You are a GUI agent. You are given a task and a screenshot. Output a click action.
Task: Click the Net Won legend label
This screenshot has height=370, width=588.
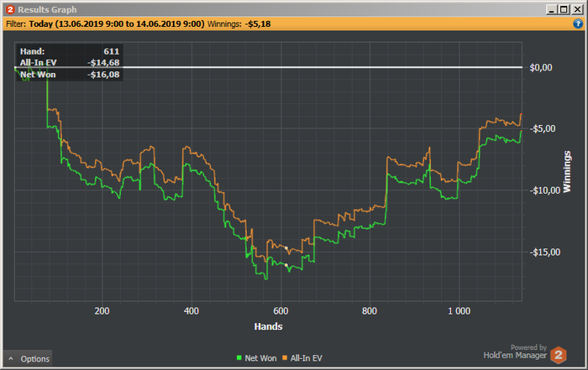click(260, 358)
